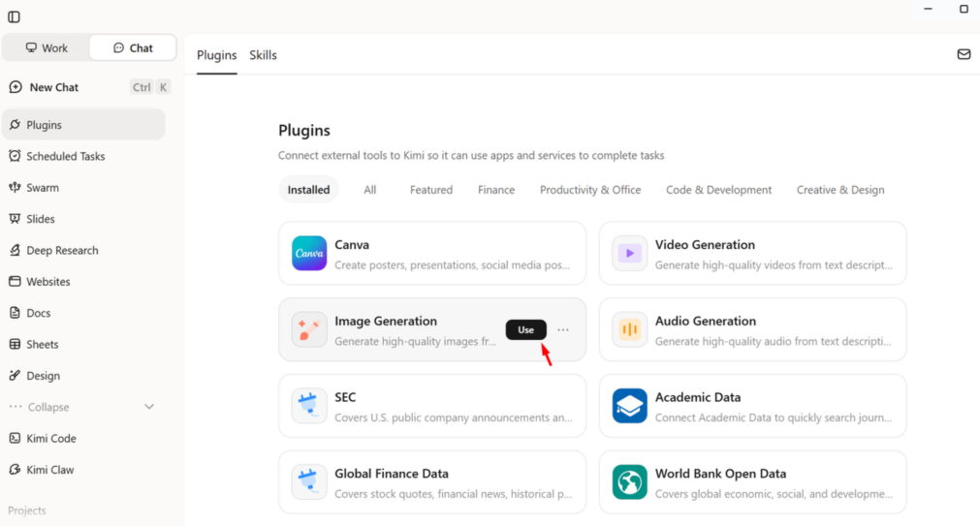Click the Kimi Claw icon

tap(15, 469)
